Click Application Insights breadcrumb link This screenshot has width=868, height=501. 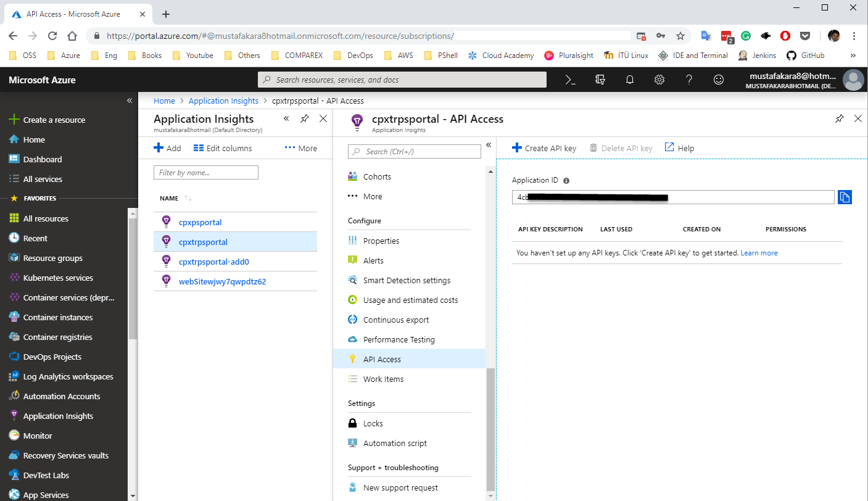(223, 101)
